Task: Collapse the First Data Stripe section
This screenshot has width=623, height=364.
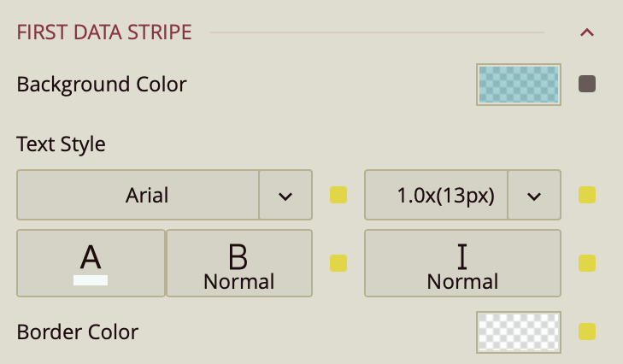Action: [x=586, y=33]
